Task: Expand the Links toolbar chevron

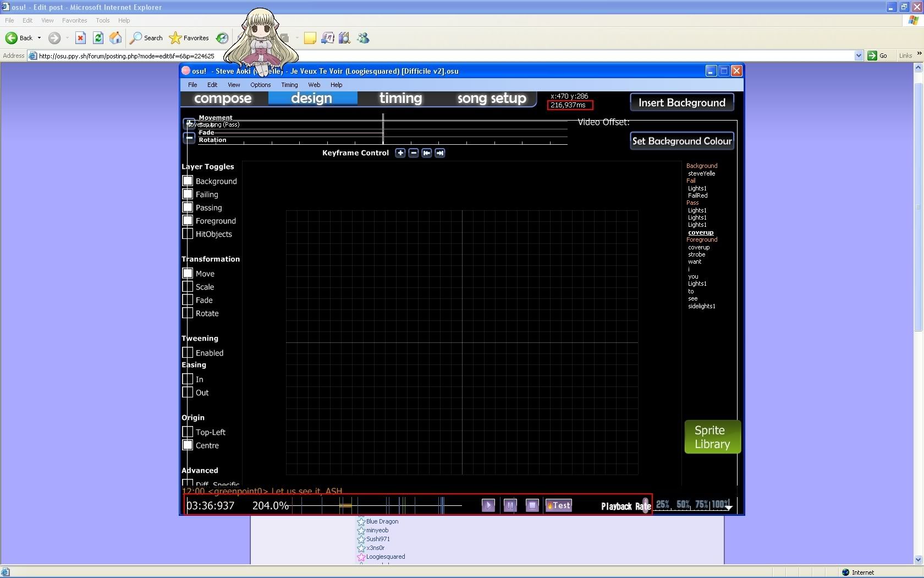Action: 919,54
